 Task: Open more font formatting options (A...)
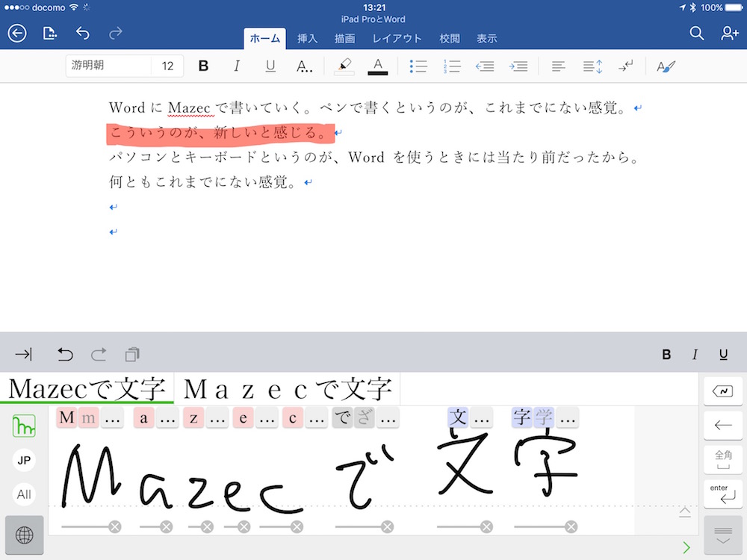(304, 66)
